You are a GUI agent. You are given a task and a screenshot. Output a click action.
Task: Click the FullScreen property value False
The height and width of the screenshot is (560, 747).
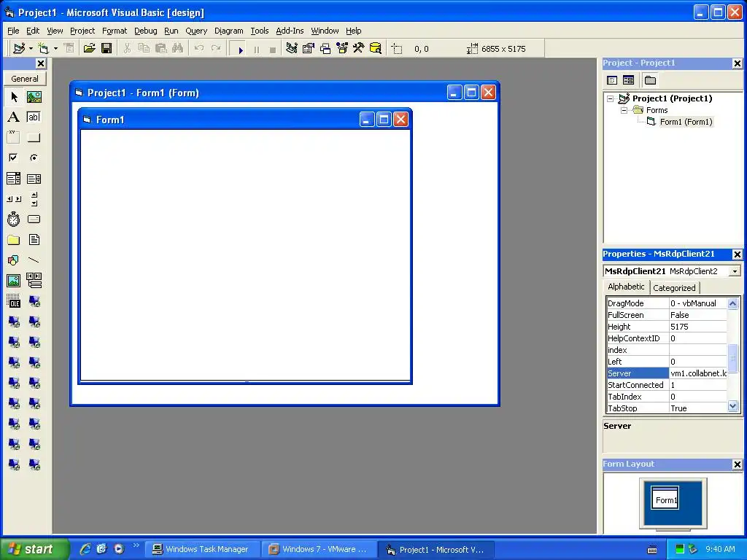click(698, 315)
